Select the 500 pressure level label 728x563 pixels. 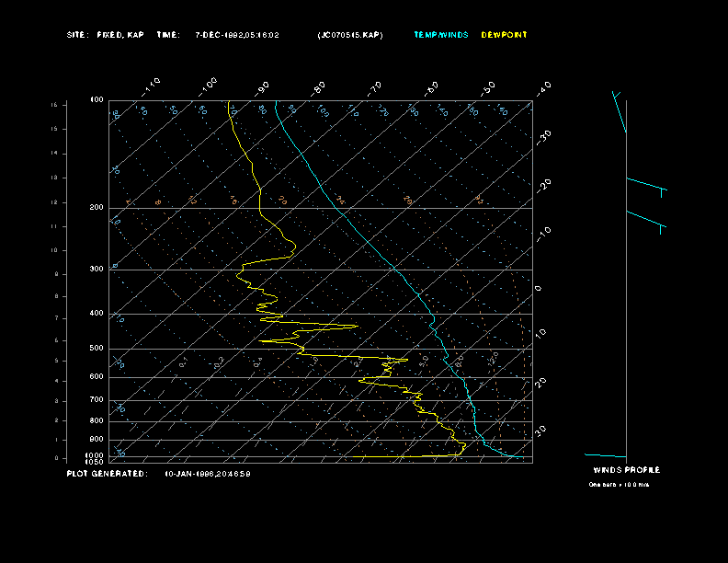97,348
